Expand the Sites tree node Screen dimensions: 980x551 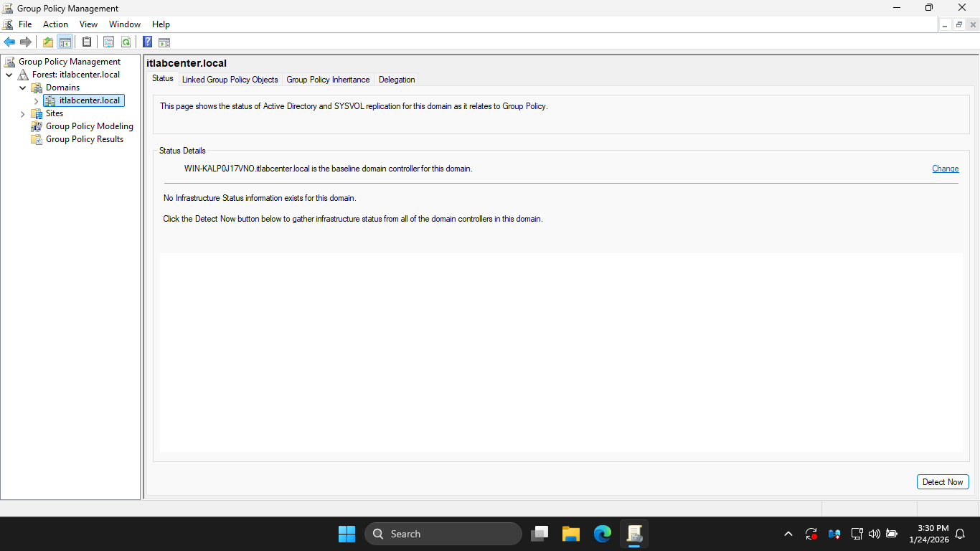click(23, 113)
